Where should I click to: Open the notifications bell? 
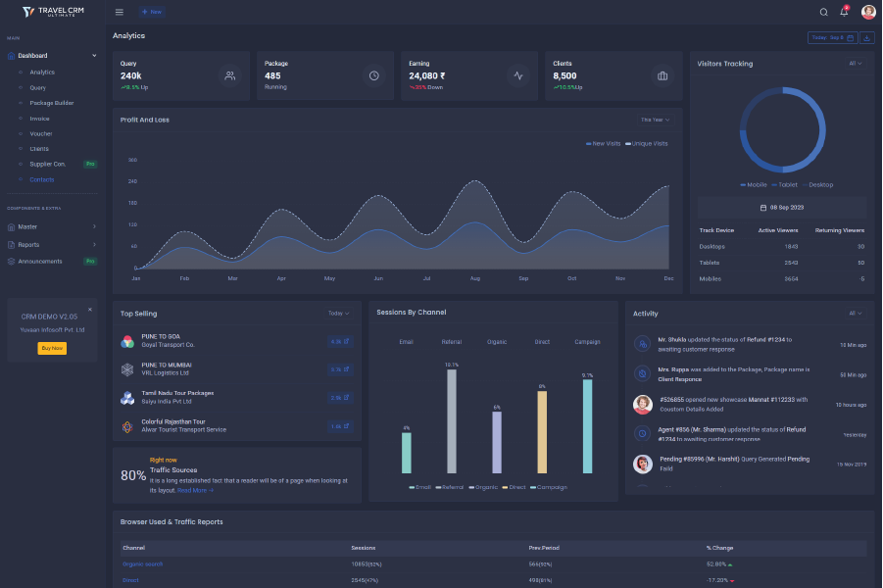(x=844, y=12)
